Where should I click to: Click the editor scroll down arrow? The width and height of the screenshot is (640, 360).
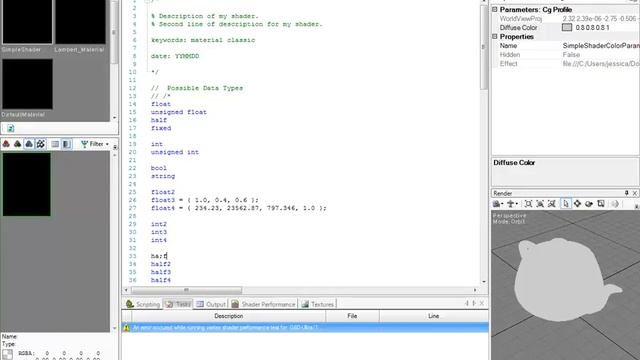click(x=484, y=282)
